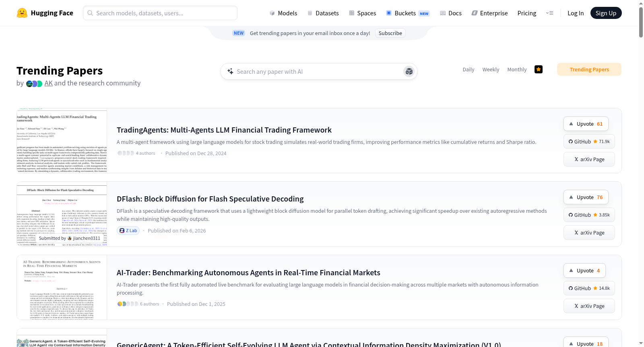
Task: Upvote the DFlash paper
Action: click(x=586, y=197)
